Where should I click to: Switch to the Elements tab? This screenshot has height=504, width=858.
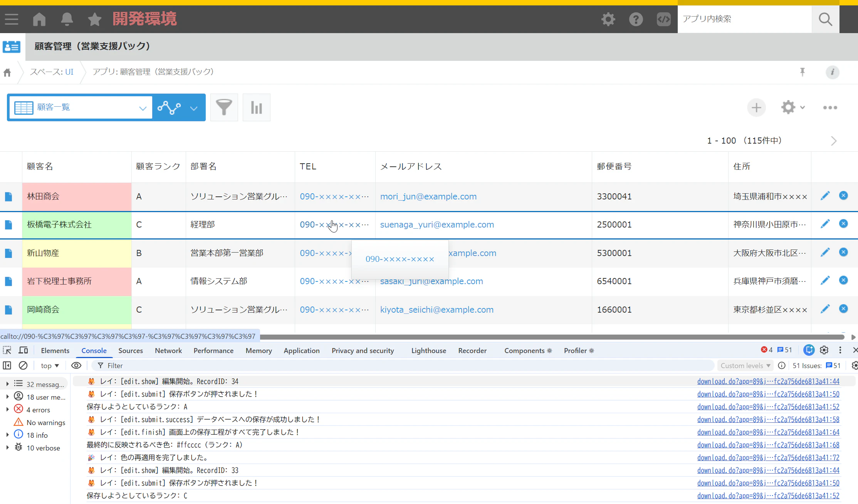[x=55, y=350]
